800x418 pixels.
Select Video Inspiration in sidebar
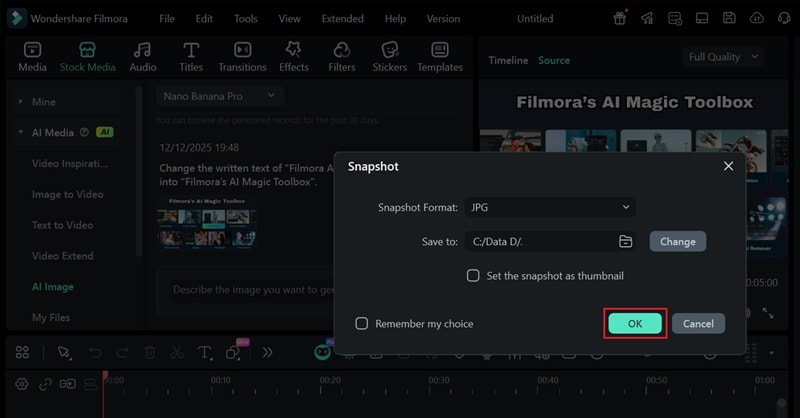click(x=70, y=163)
